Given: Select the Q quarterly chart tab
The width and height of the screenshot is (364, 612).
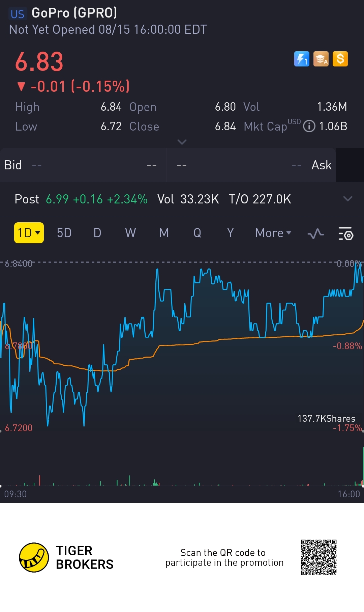Looking at the screenshot, I should click(197, 233).
